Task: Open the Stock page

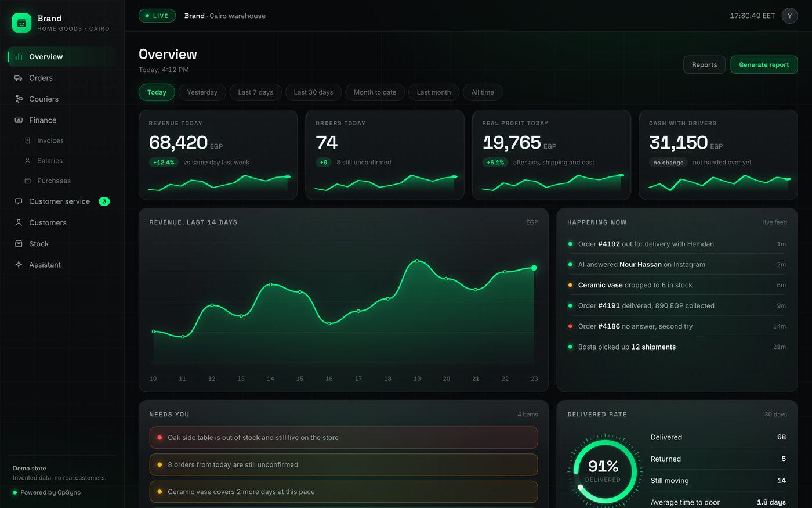Action: click(x=62, y=244)
